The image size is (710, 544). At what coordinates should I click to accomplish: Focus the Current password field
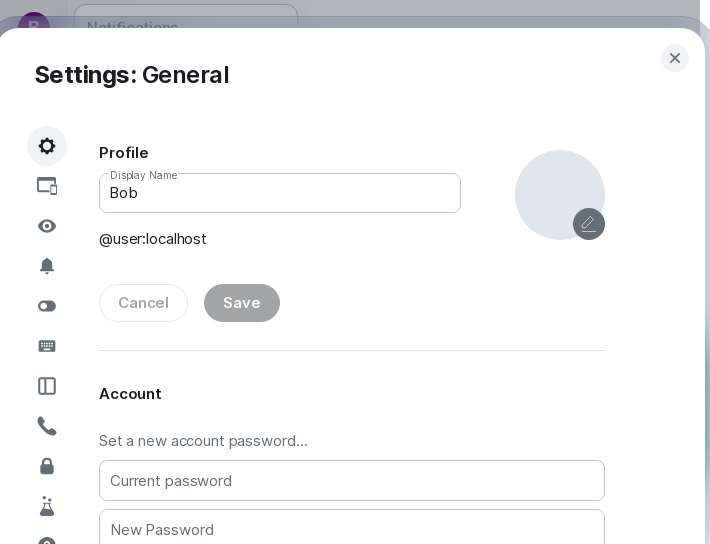352,481
